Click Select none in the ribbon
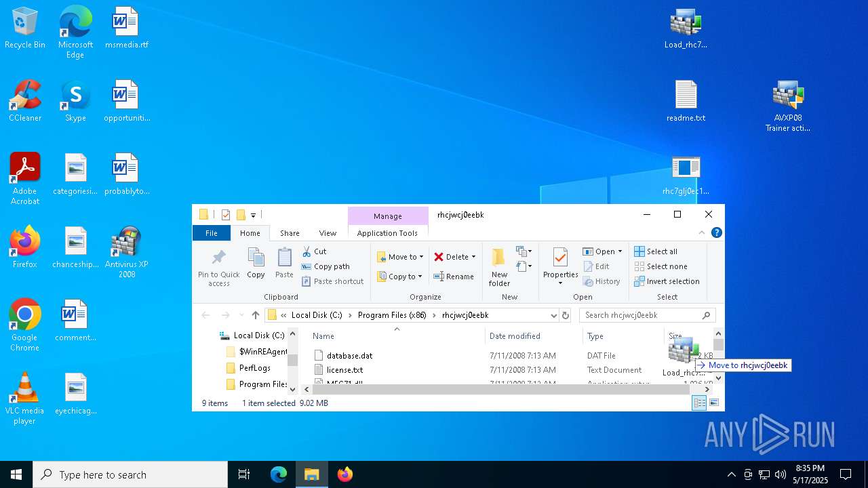Screen dimensions: 868x488 660,266
